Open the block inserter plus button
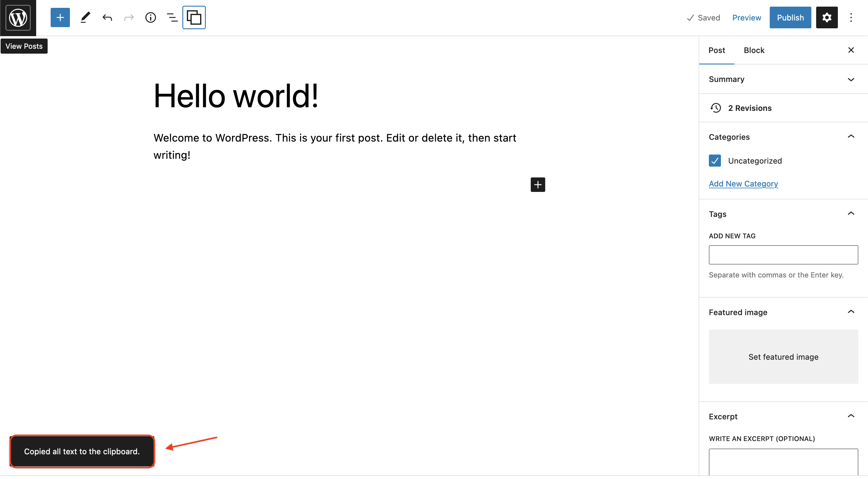The width and height of the screenshot is (868, 479). (x=60, y=17)
